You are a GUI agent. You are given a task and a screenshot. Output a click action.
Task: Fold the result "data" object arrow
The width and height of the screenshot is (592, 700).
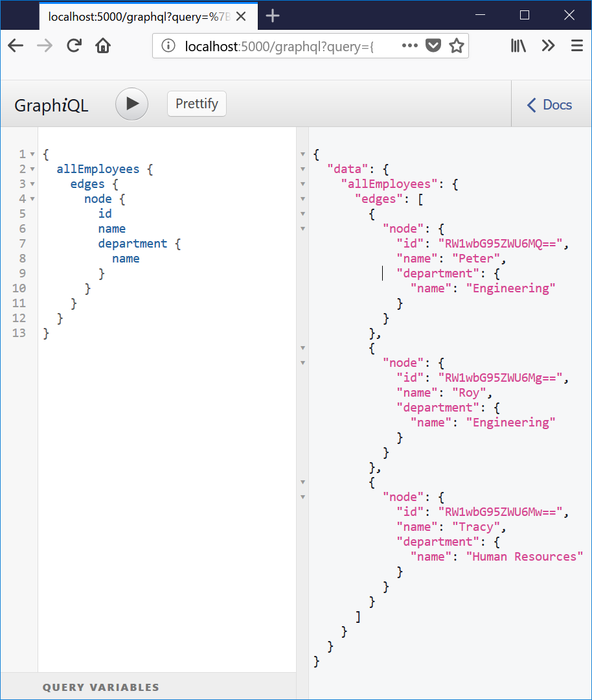tap(303, 169)
